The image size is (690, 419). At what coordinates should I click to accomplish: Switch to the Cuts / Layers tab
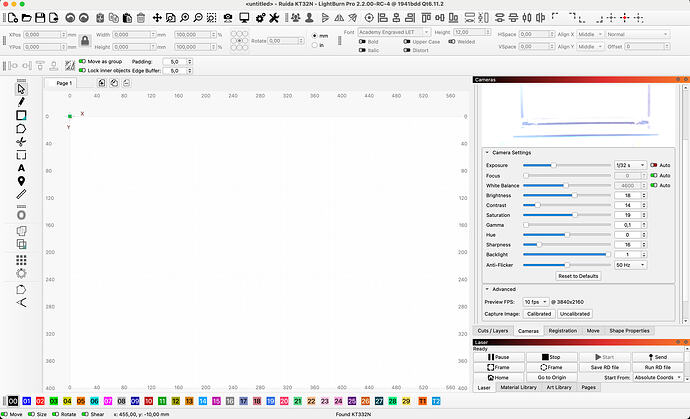(x=492, y=331)
